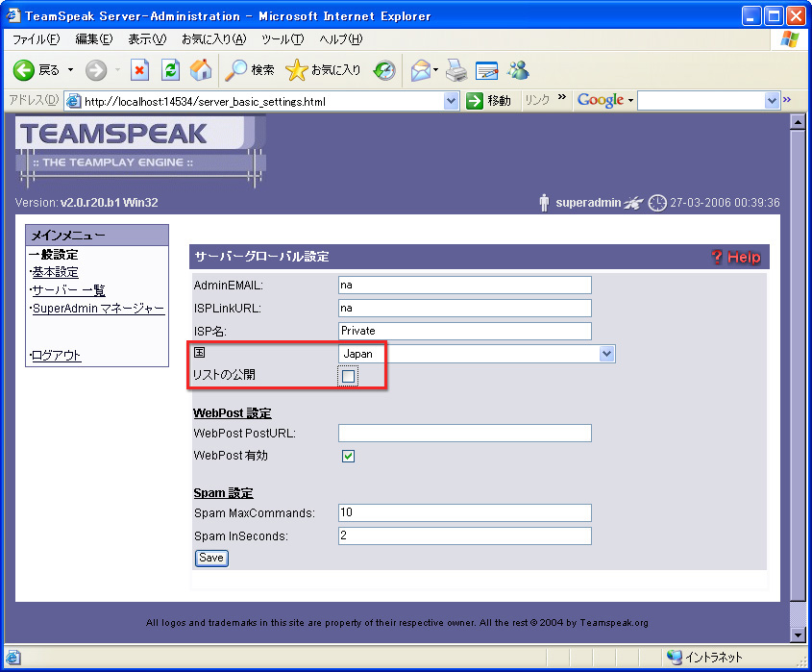Expand the Google toolbar overflow chevron
The height and width of the screenshot is (672, 812).
point(787,99)
